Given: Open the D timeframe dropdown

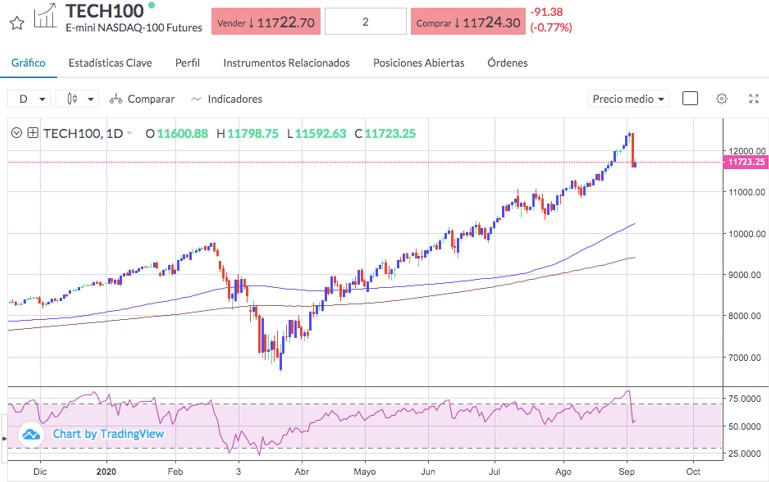Looking at the screenshot, I should click(x=29, y=99).
